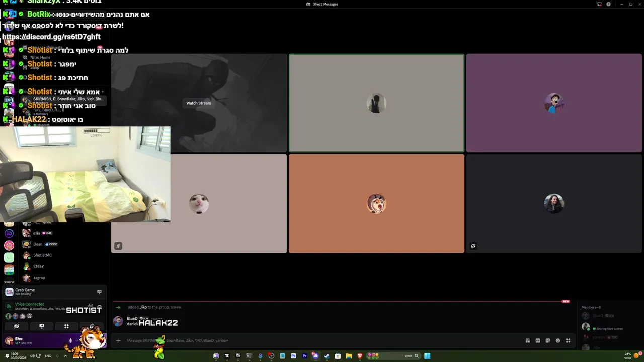Open the Discord help icon in title bar
This screenshot has width=644, height=362.
point(608,4)
